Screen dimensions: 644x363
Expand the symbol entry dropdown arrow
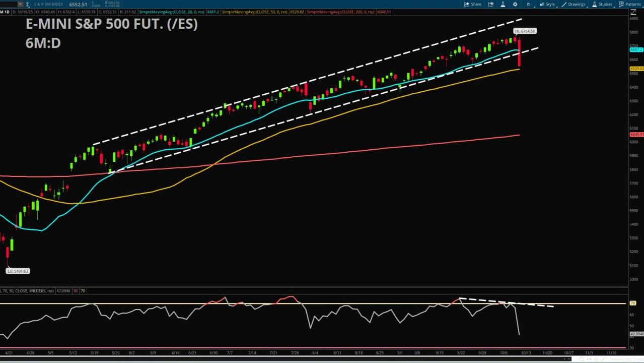20,4
